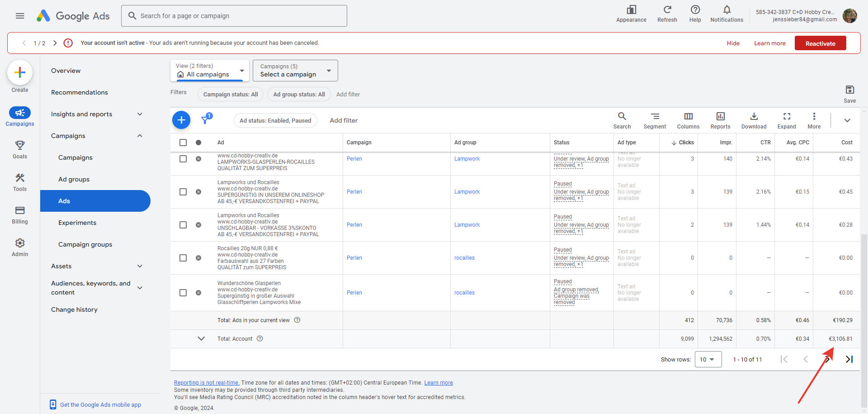Toggle the table filter funnel icon

206,119
